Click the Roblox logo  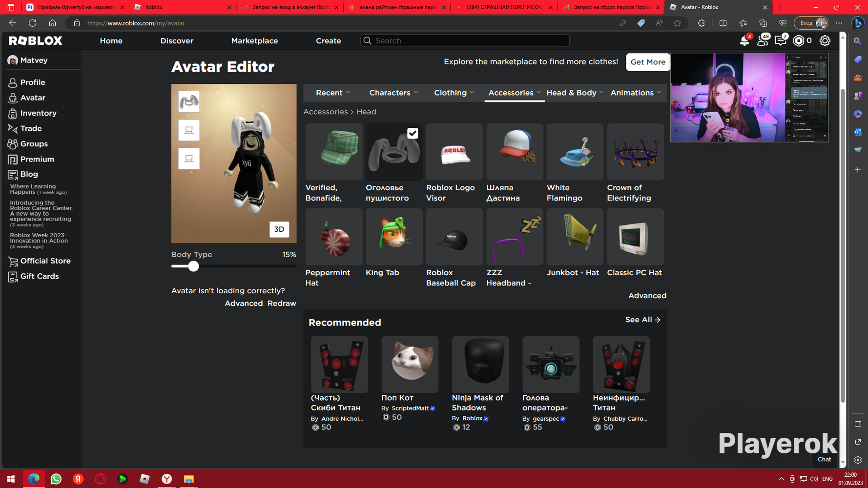(x=36, y=41)
